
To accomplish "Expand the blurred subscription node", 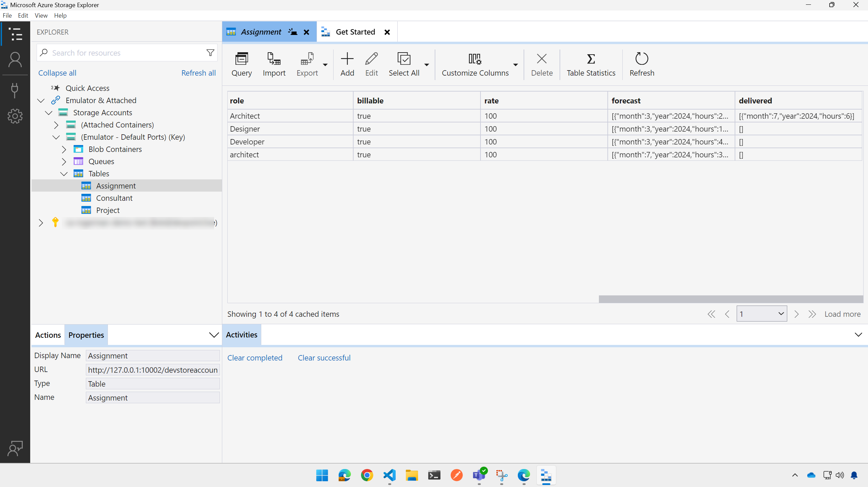I will [x=41, y=222].
